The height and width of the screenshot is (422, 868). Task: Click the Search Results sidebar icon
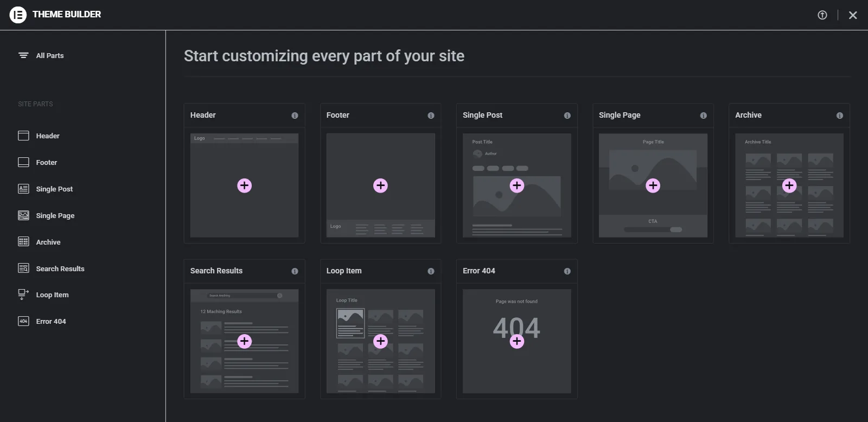[x=23, y=268]
